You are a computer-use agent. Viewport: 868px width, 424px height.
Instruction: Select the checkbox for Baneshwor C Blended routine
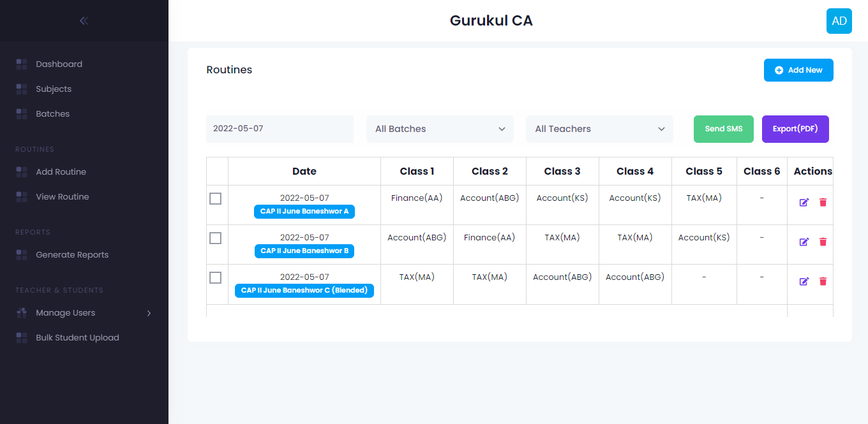215,277
